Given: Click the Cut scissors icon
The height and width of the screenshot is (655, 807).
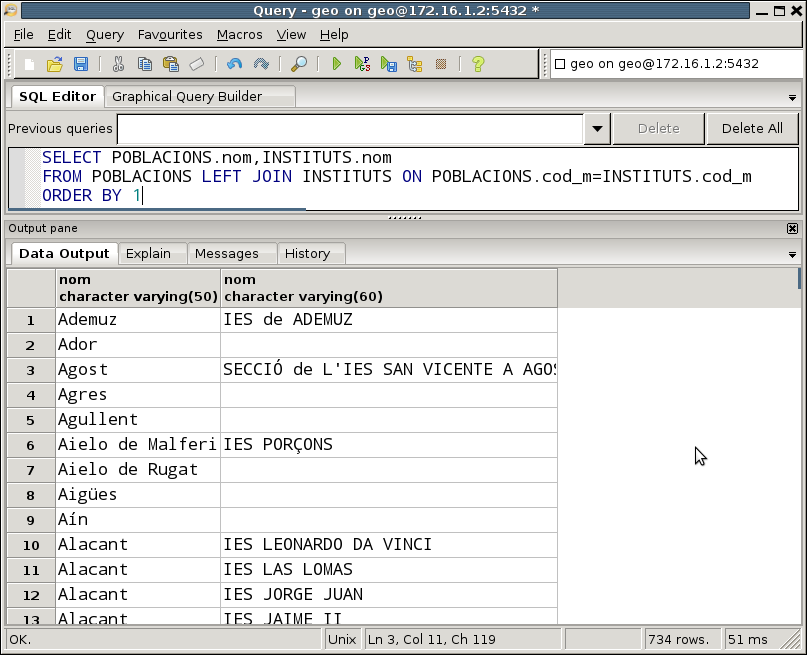Looking at the screenshot, I should tap(118, 64).
